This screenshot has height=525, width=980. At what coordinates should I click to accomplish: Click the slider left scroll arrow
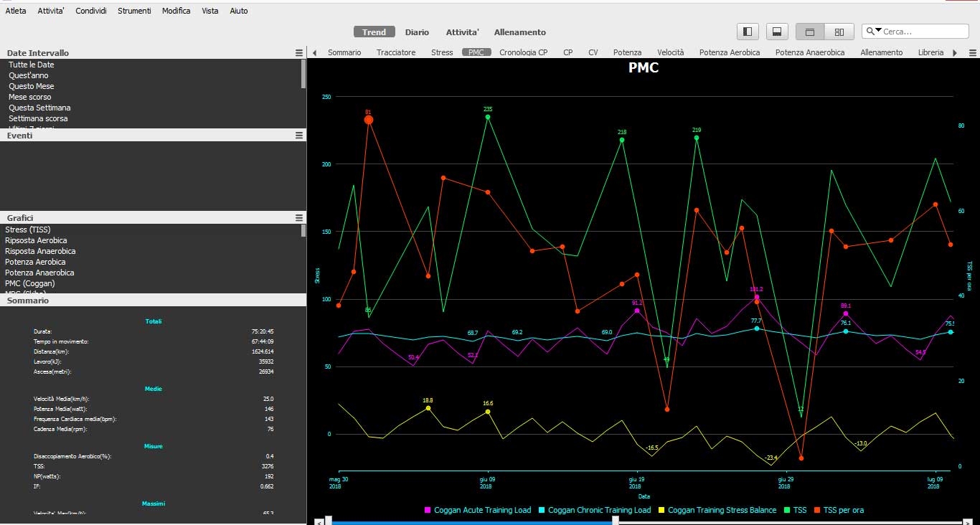(319, 521)
